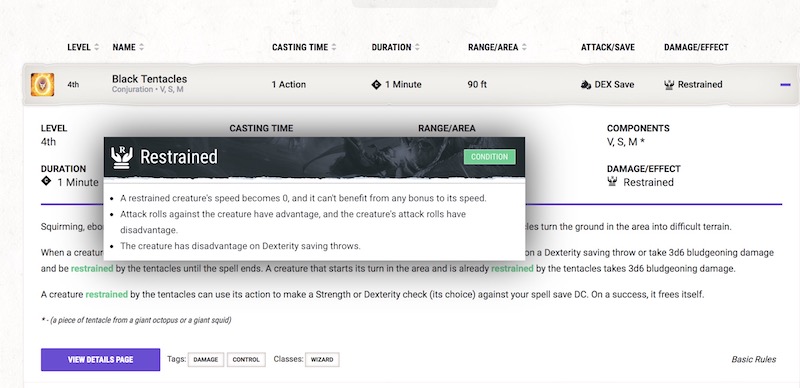Click the DAMAGE/EFFECT column header
Screen dimensions: 800x388
tap(696, 47)
